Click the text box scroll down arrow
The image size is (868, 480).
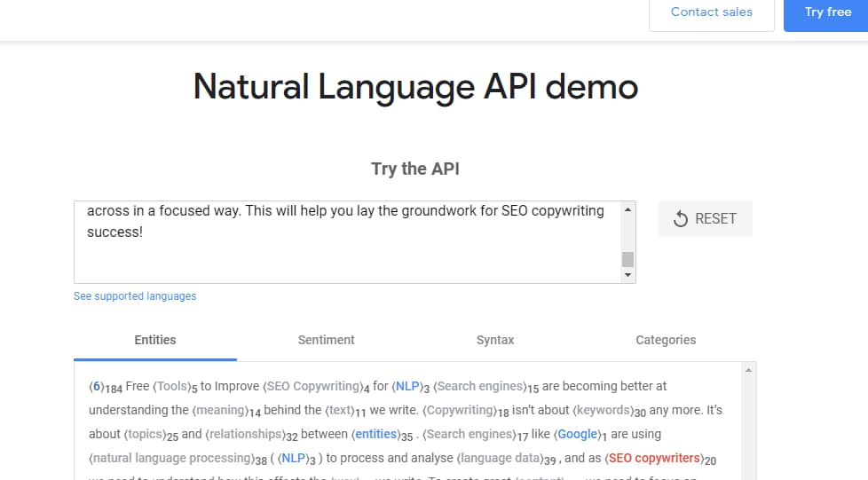click(x=628, y=275)
